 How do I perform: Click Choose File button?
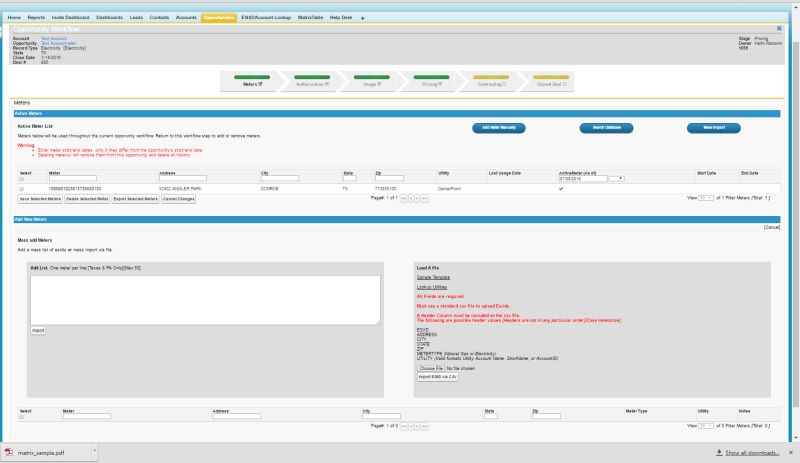tap(431, 368)
